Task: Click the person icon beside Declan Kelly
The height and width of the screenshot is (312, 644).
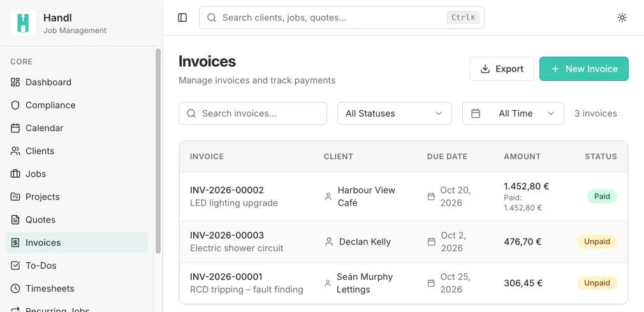Action: click(x=328, y=242)
